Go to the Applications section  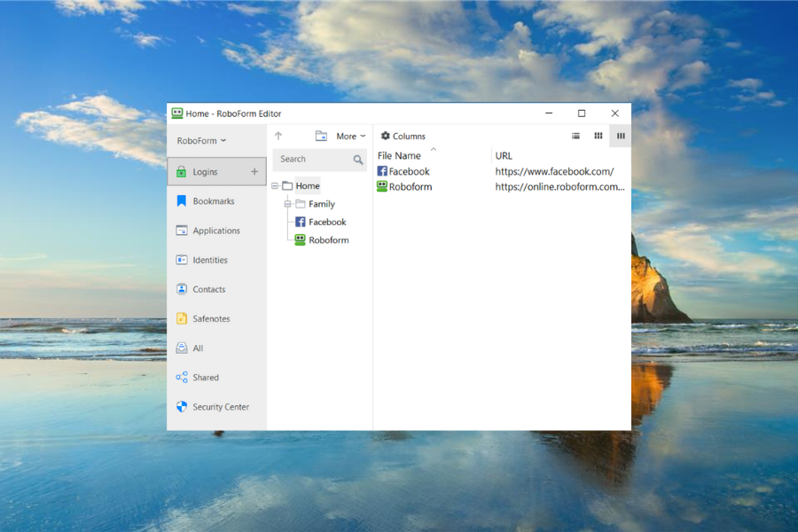coord(217,231)
